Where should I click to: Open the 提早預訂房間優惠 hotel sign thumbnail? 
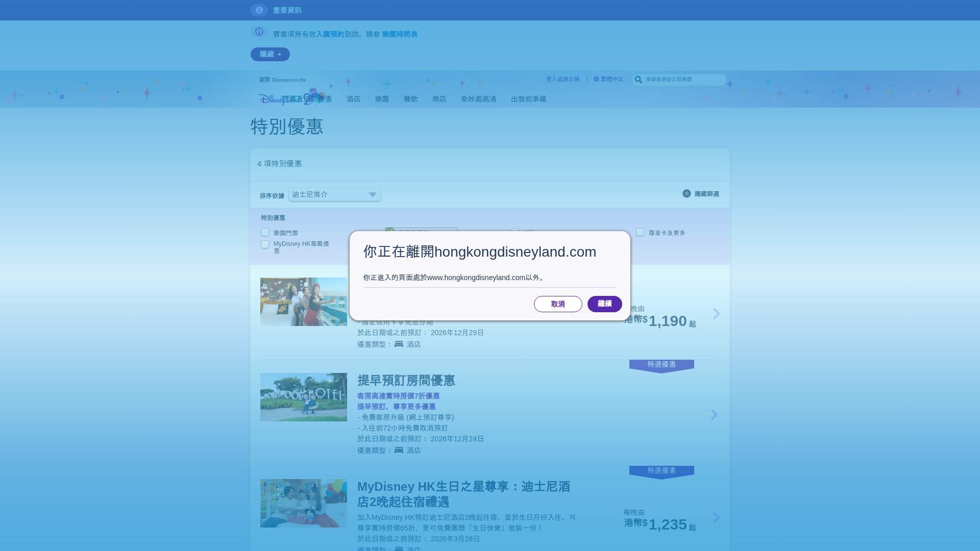304,397
